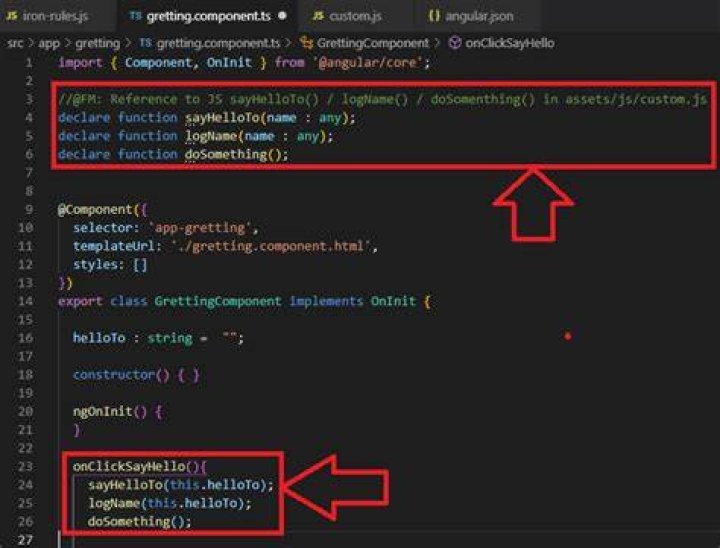Click 'app' breadcrumb segment

[x=49, y=43]
